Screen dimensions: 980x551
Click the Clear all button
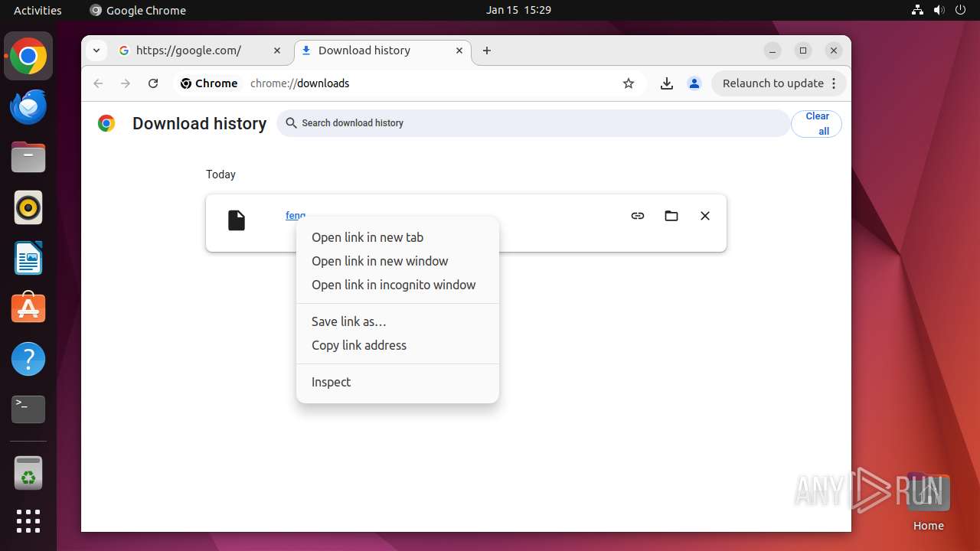(816, 123)
